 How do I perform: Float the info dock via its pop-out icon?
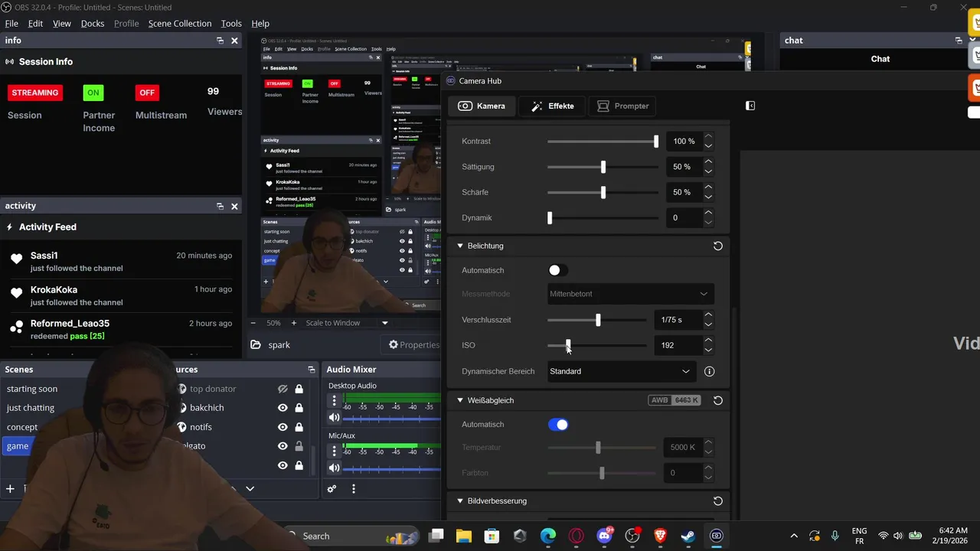tap(220, 41)
